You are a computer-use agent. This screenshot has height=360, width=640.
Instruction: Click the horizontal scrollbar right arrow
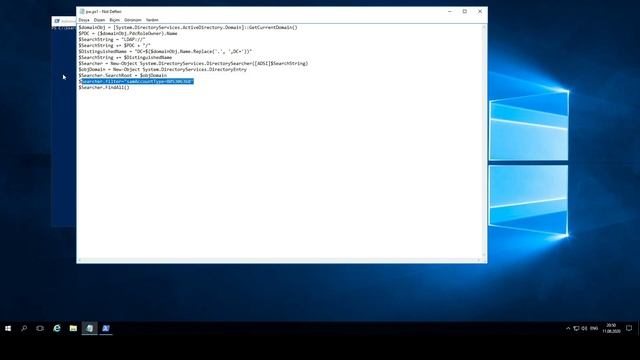pos(479,260)
